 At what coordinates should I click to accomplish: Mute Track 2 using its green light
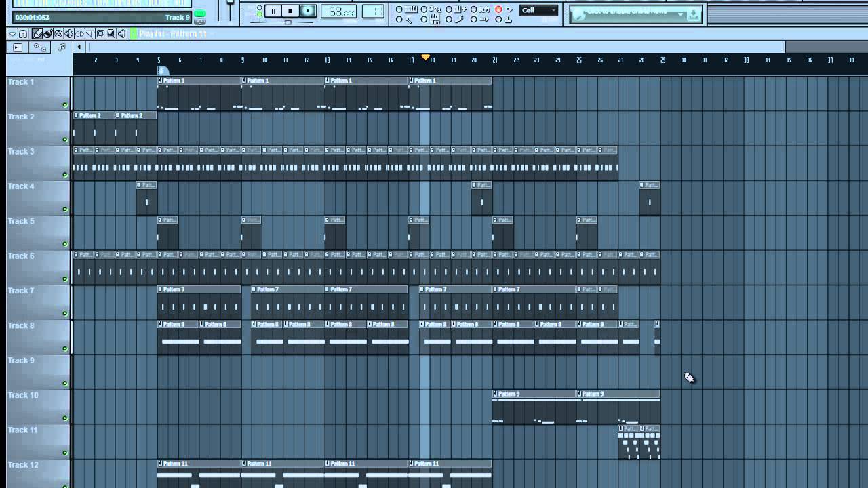point(65,139)
